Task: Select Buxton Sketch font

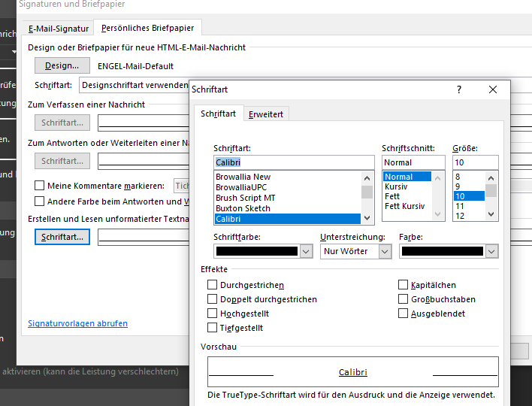Action: (x=287, y=208)
